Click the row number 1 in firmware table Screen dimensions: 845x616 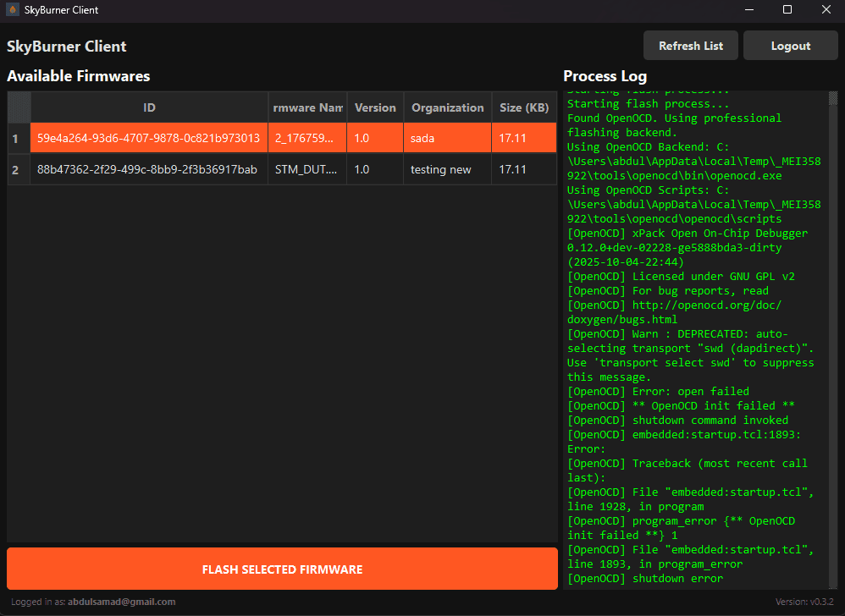click(x=18, y=136)
